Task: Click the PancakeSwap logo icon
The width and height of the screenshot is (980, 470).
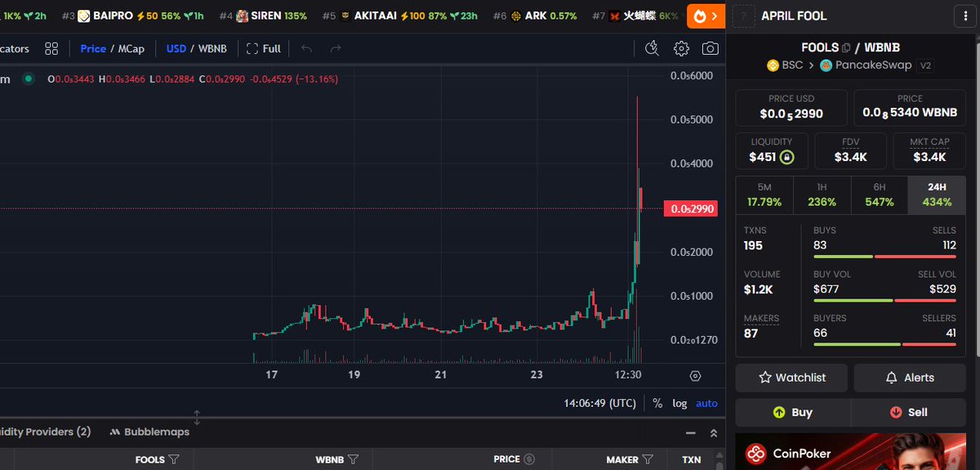Action: tap(826, 65)
